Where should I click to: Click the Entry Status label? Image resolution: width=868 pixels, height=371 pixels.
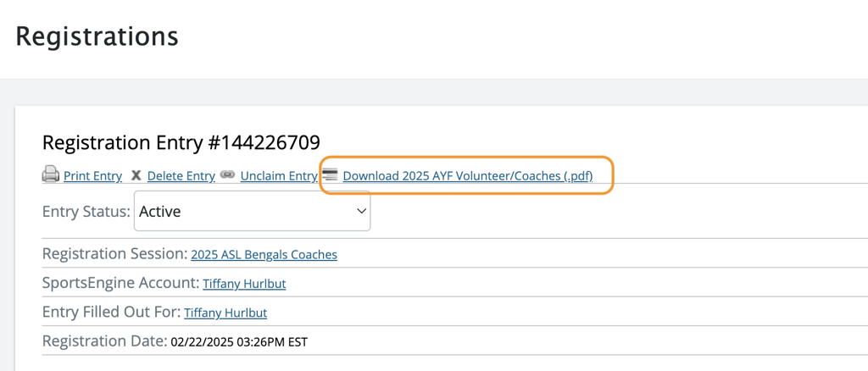(x=86, y=211)
